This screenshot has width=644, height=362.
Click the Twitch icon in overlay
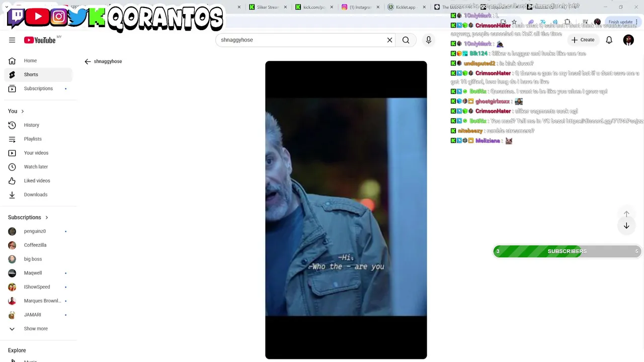(x=16, y=17)
